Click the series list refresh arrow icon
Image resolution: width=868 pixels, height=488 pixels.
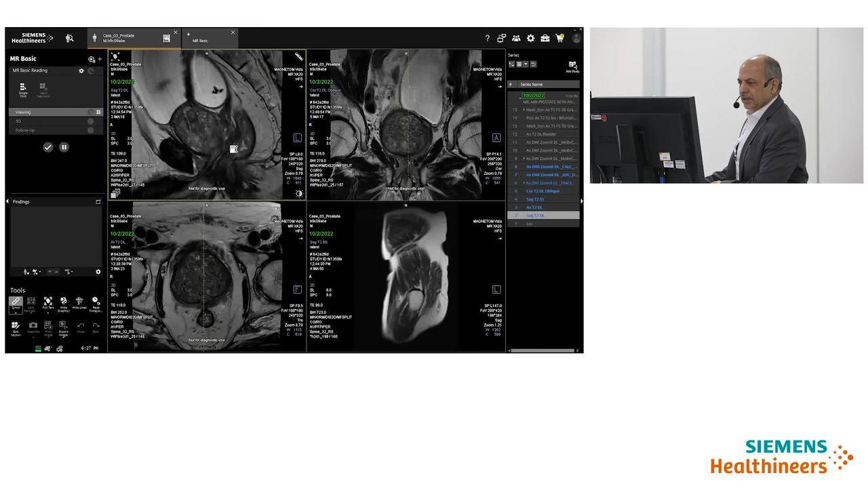coord(533,64)
